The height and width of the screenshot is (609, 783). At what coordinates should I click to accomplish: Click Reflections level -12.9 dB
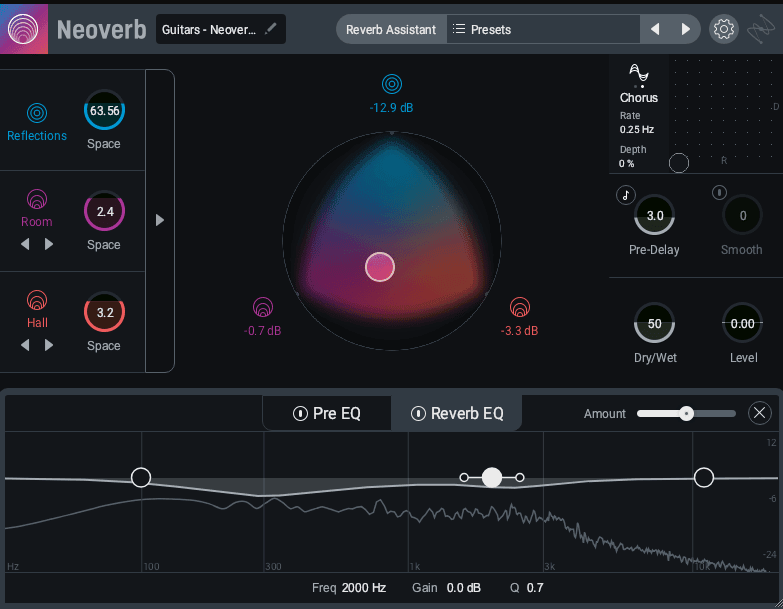(x=392, y=107)
